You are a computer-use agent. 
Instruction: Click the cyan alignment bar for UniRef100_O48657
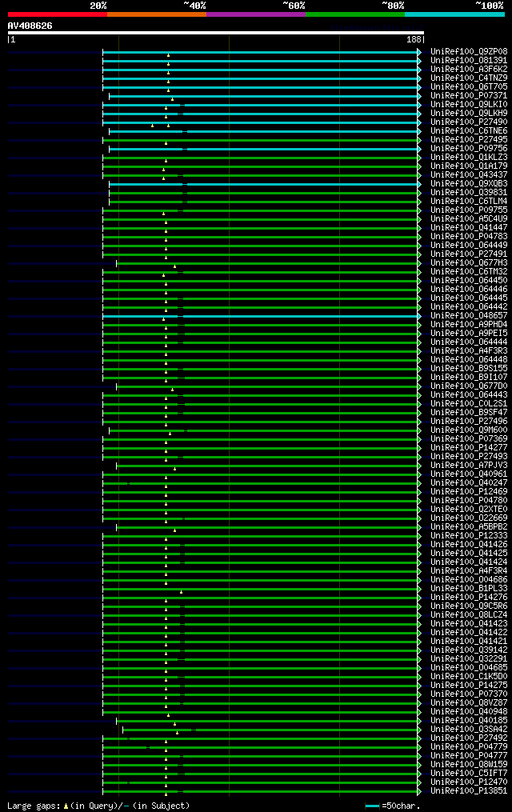pos(262,317)
